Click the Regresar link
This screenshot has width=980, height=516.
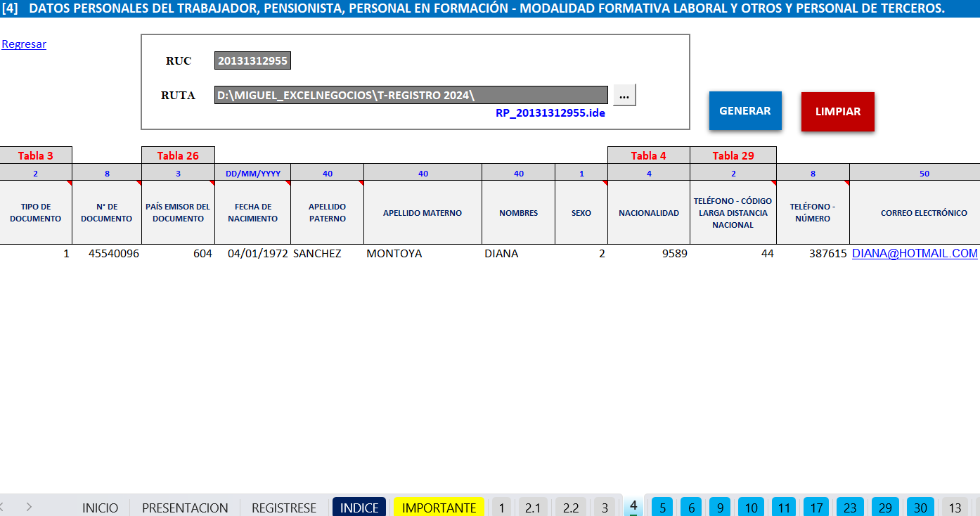click(x=24, y=44)
